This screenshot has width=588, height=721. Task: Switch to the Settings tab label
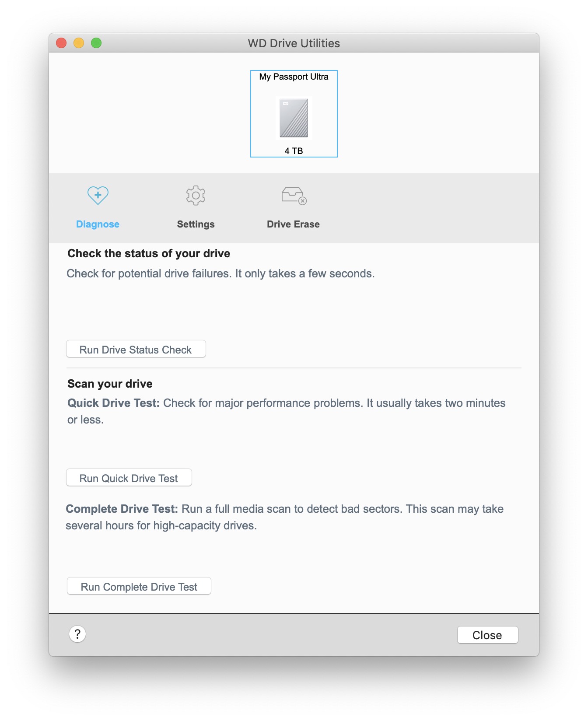[196, 224]
